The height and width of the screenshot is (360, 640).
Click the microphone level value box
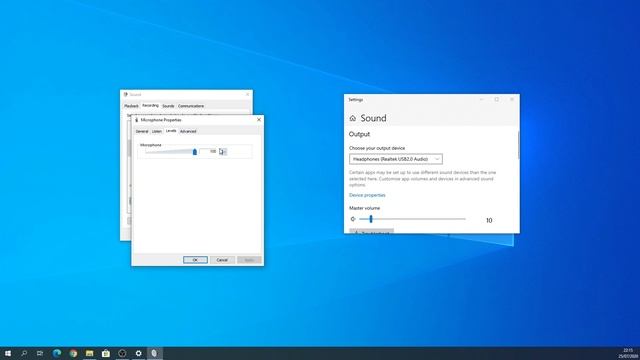tap(208, 151)
